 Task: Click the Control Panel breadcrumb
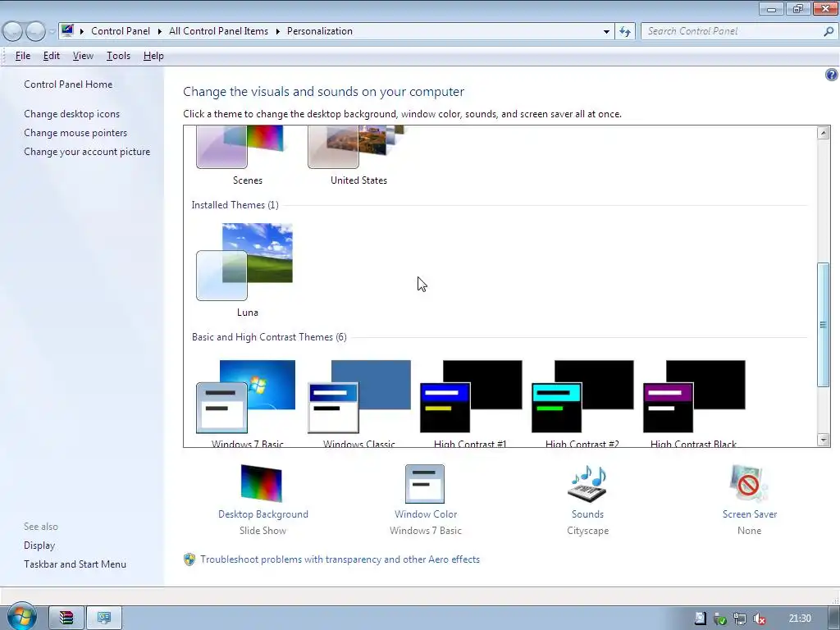121,31
